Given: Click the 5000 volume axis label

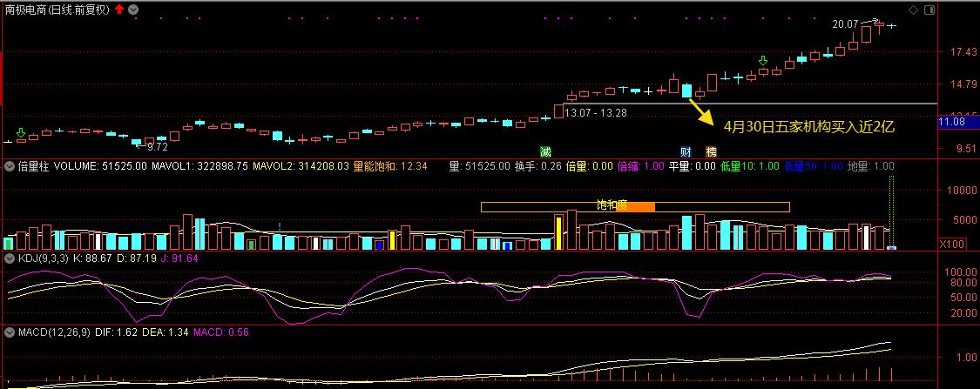Looking at the screenshot, I should 963,220.
